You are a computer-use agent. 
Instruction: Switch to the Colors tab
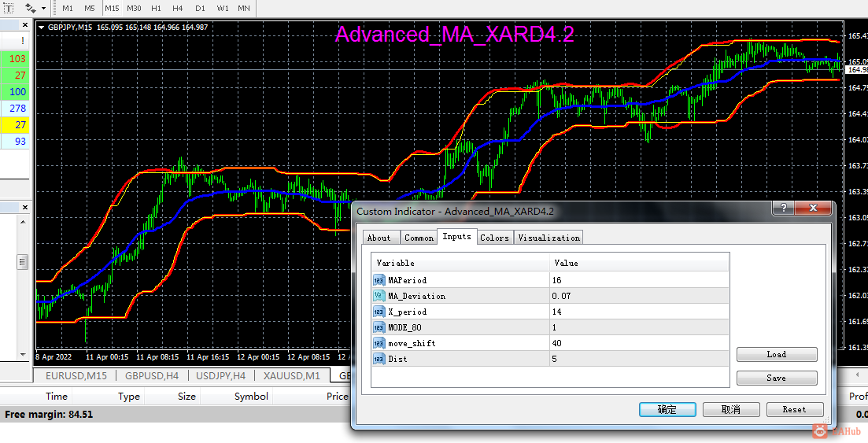tap(494, 238)
